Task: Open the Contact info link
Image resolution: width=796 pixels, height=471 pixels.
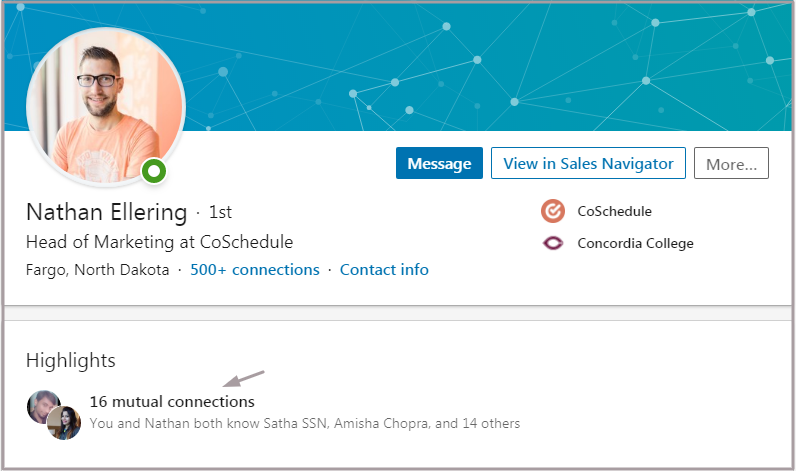Action: pos(384,270)
